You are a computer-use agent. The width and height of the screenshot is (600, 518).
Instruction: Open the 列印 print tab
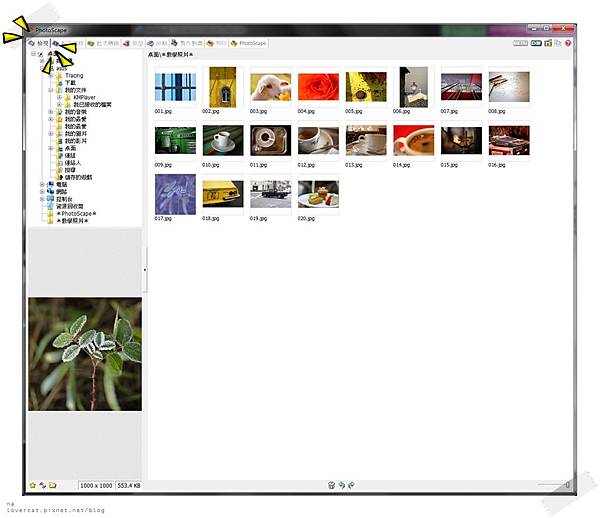pyautogui.click(x=216, y=44)
